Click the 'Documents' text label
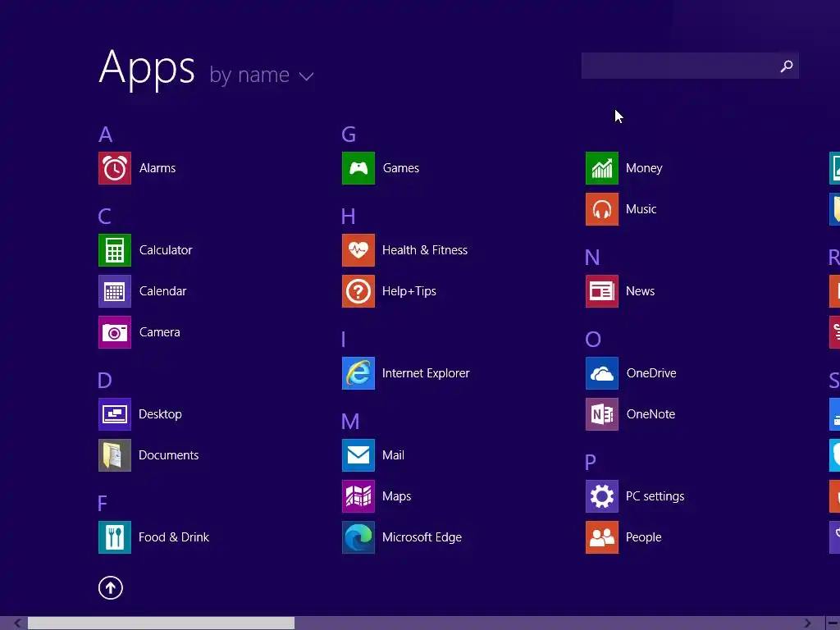 169,455
